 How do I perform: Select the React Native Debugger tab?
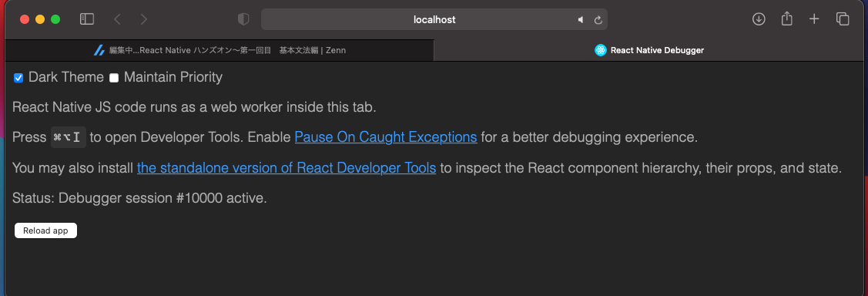coord(648,50)
